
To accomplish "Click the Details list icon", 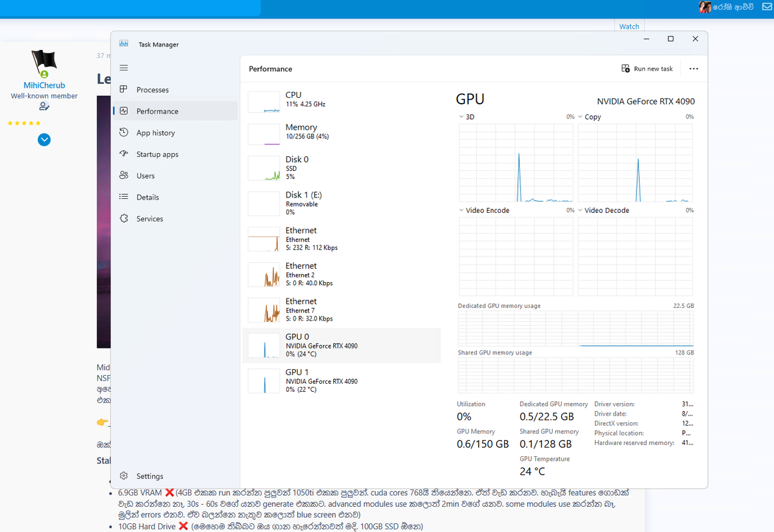I will tap(124, 197).
